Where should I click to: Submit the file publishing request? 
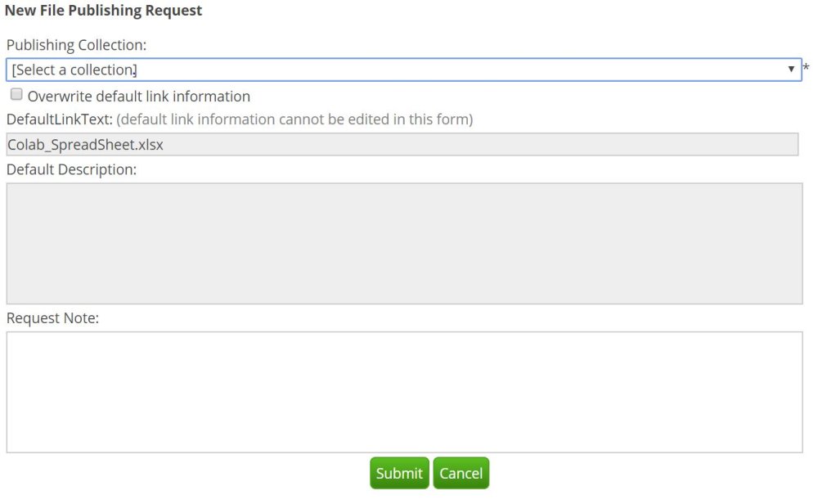400,473
